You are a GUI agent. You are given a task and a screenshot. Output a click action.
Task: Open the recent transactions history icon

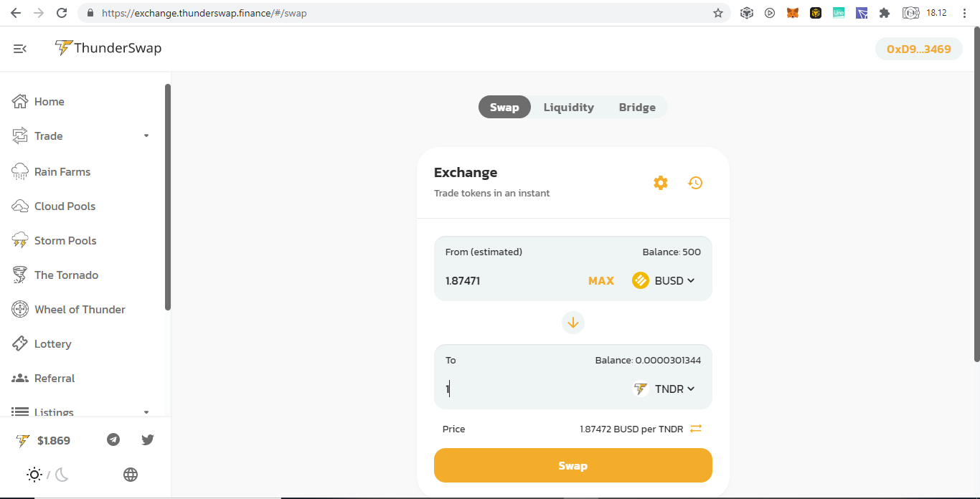[695, 183]
